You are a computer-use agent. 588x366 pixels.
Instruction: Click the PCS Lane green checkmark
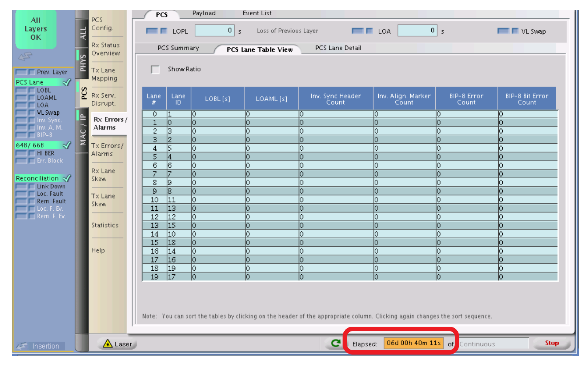tap(67, 82)
